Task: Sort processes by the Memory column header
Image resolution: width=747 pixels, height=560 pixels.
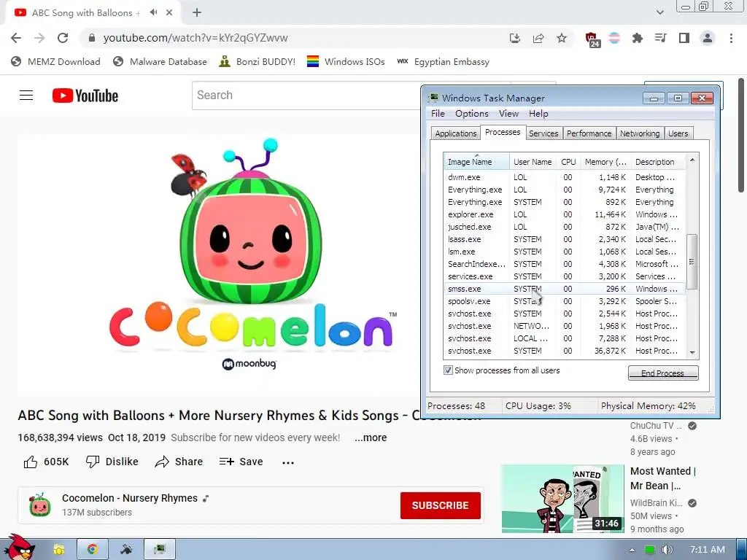Action: 605,162
